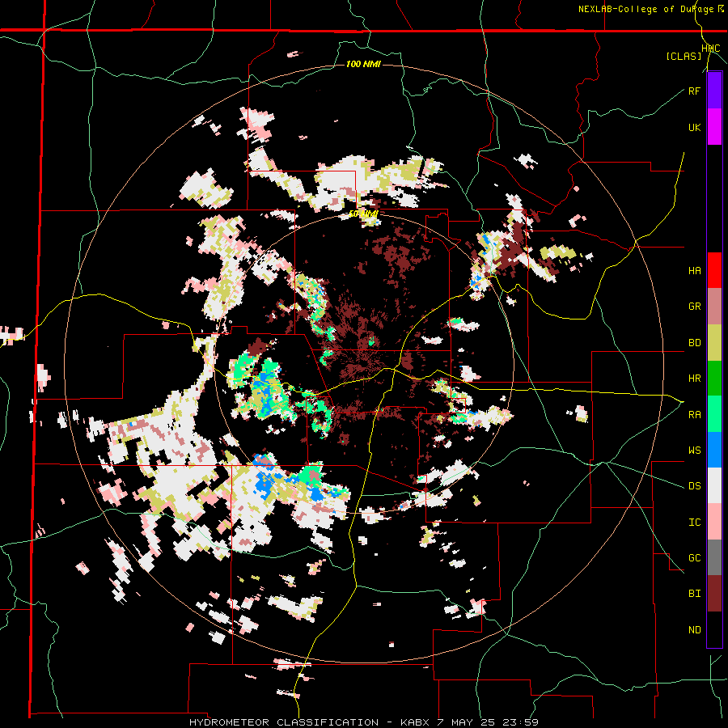This screenshot has width=728, height=728.
Task: Click the WS legend label
Action: click(695, 451)
